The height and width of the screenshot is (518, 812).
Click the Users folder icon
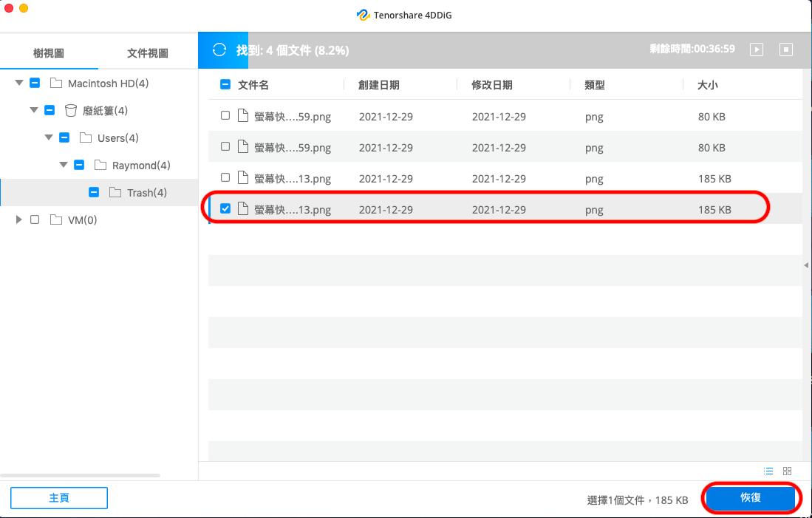tap(86, 137)
